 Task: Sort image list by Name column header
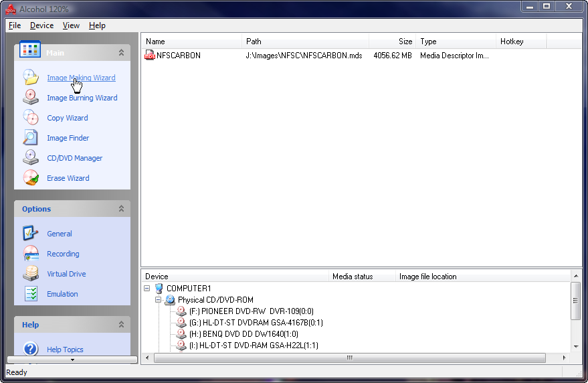pyautogui.click(x=191, y=42)
